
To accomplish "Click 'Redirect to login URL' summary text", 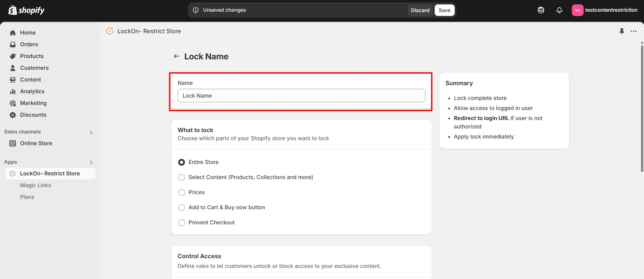I will [481, 118].
